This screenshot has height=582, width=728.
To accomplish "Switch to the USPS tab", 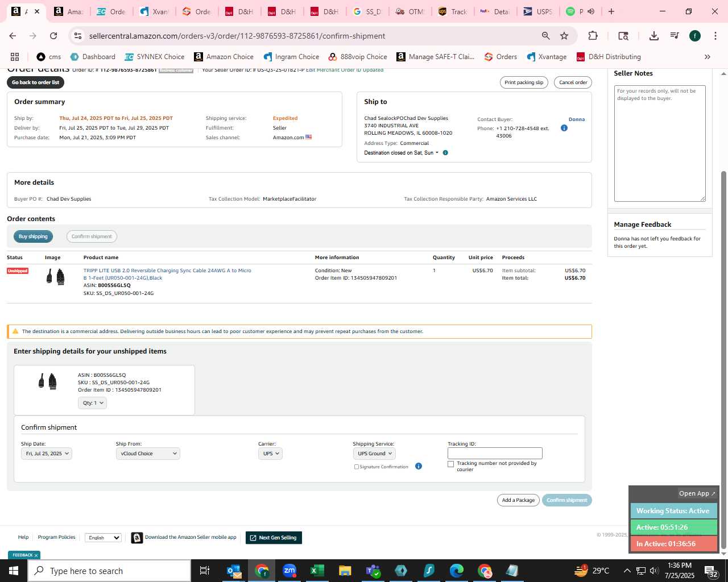I will click(x=537, y=11).
